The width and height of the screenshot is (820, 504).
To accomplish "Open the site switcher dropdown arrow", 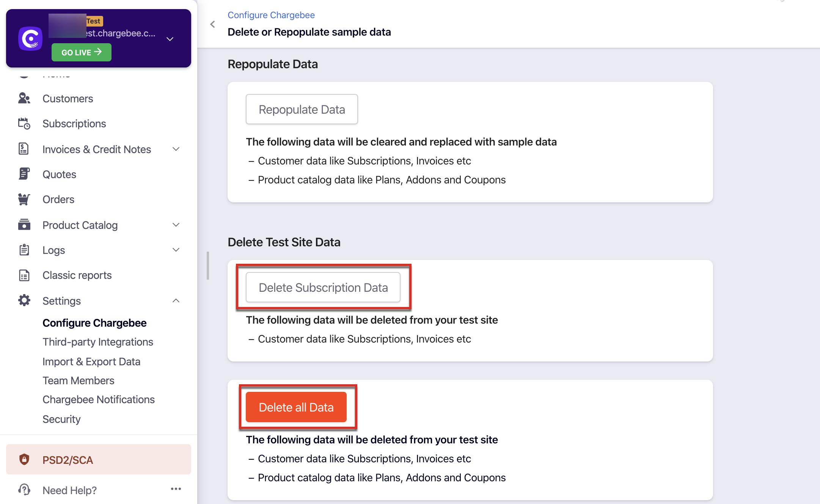I will click(x=170, y=39).
